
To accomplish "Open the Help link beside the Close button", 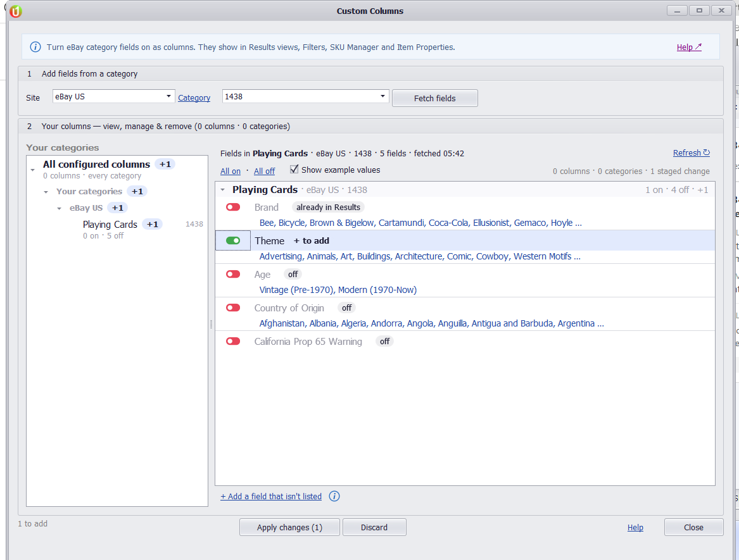I will [635, 528].
